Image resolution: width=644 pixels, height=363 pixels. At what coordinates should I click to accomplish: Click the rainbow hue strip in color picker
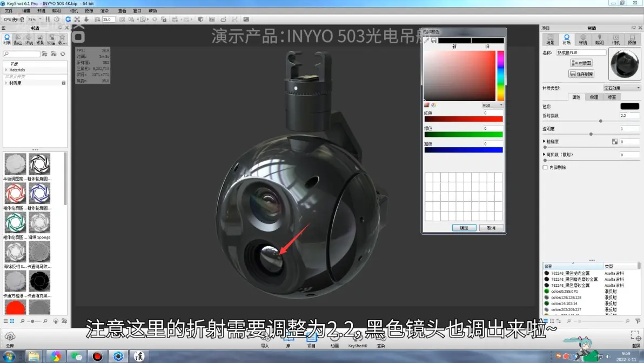click(501, 76)
